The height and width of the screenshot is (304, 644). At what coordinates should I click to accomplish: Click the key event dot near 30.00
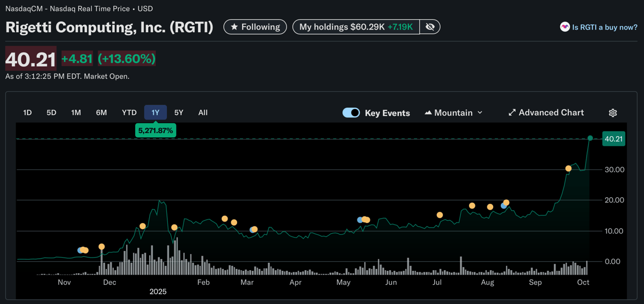click(x=568, y=168)
